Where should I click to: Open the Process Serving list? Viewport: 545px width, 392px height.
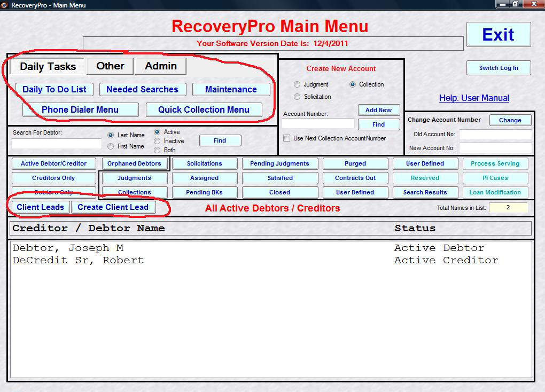(495, 163)
